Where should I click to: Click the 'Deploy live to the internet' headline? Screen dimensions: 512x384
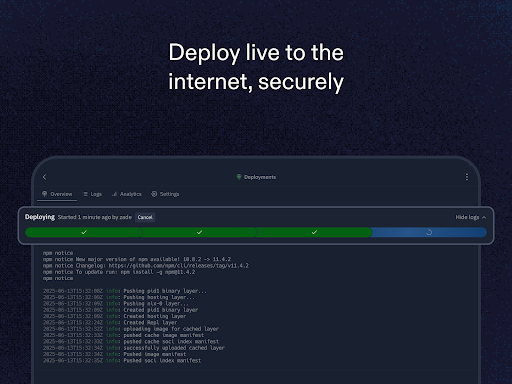tap(256, 67)
